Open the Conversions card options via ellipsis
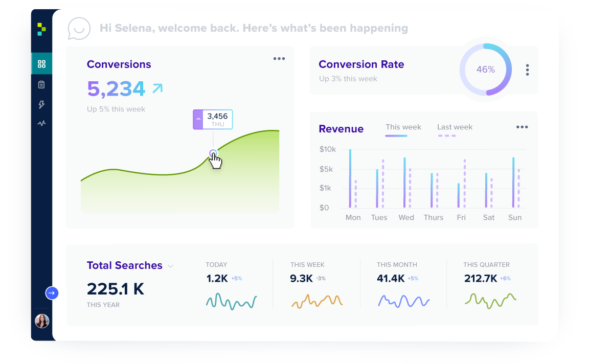 [x=279, y=58]
